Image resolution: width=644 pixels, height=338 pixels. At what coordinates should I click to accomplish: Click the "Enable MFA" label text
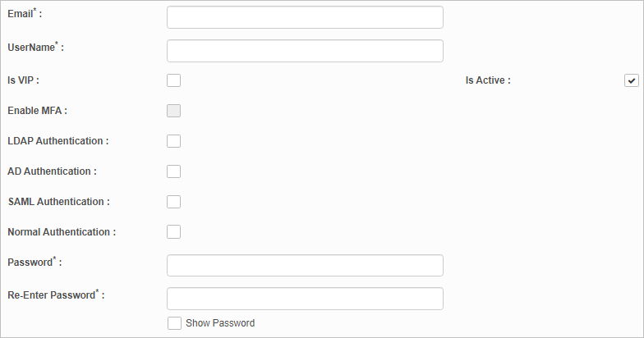(x=35, y=111)
